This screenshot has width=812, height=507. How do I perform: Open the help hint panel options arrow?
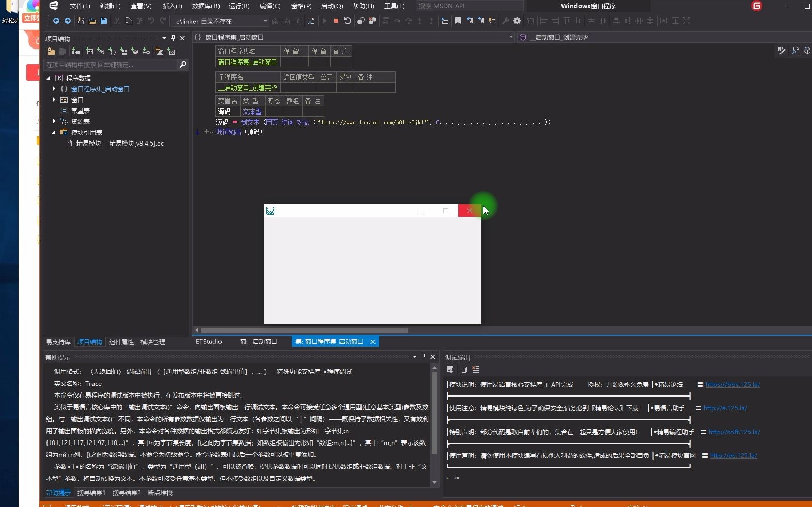point(414,357)
